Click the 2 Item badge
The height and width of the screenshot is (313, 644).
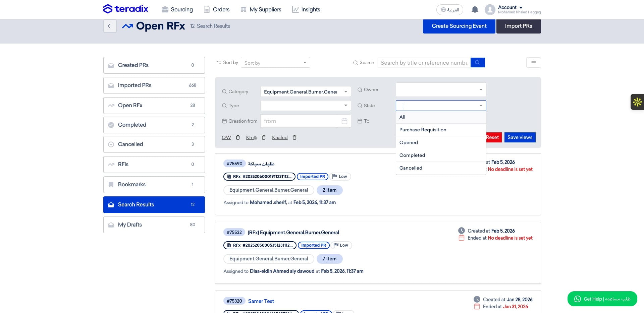(329, 190)
